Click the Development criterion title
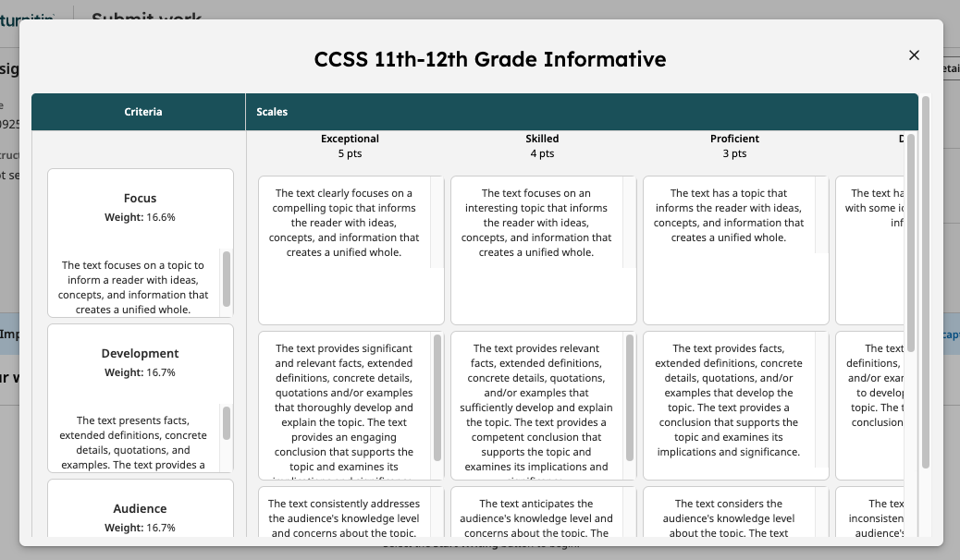The width and height of the screenshot is (960, 560). coord(141,354)
